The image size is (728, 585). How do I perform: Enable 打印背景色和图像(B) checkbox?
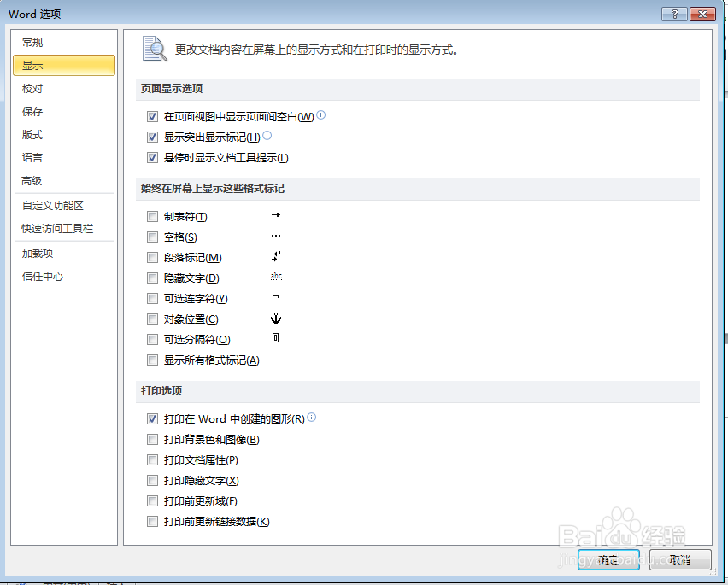tap(152, 439)
